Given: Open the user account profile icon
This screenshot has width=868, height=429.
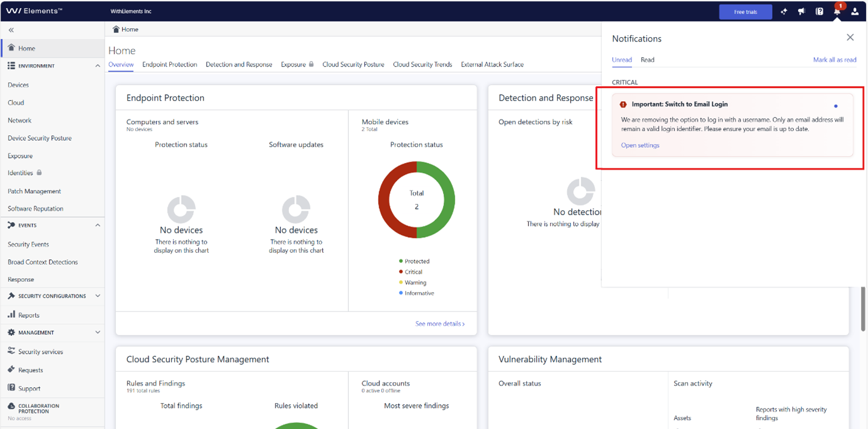Looking at the screenshot, I should click(855, 11).
